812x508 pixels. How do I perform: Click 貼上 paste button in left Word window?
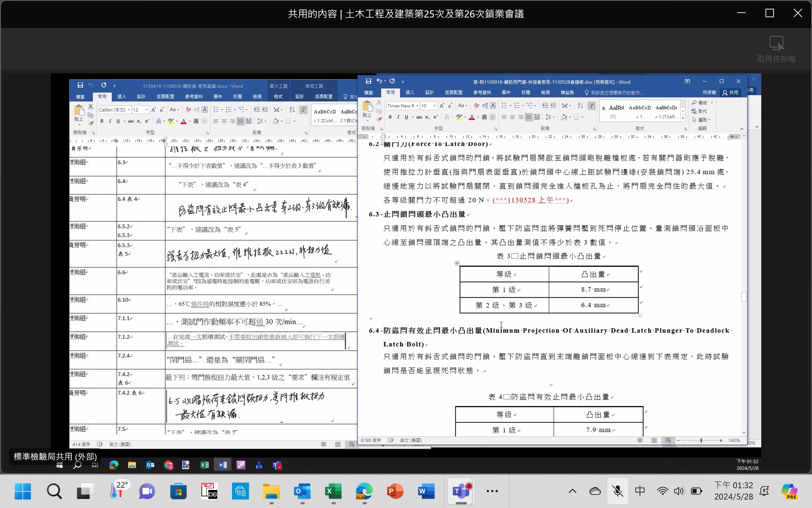[79, 114]
